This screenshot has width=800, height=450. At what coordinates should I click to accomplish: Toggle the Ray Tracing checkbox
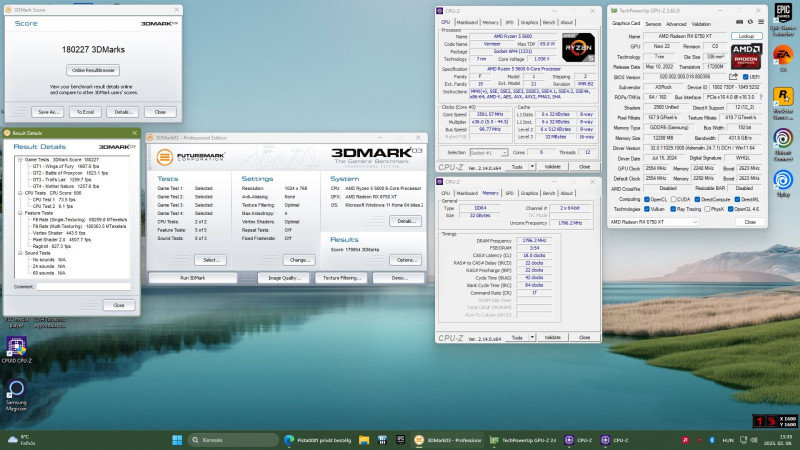(672, 209)
